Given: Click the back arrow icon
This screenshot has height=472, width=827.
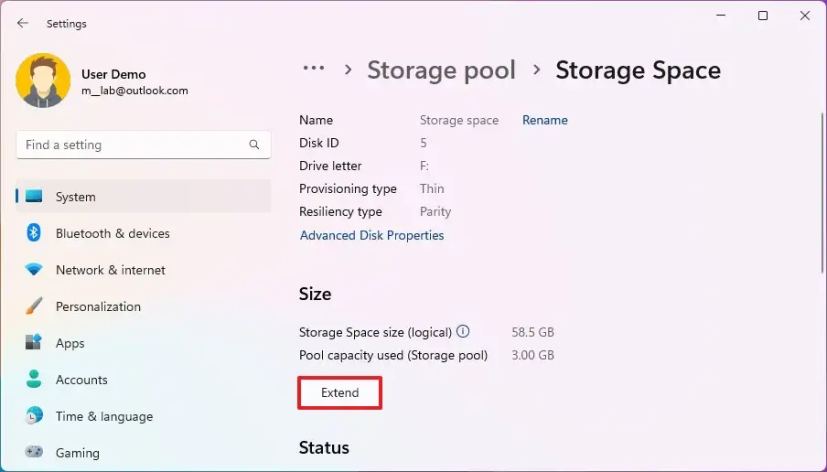Looking at the screenshot, I should point(23,23).
